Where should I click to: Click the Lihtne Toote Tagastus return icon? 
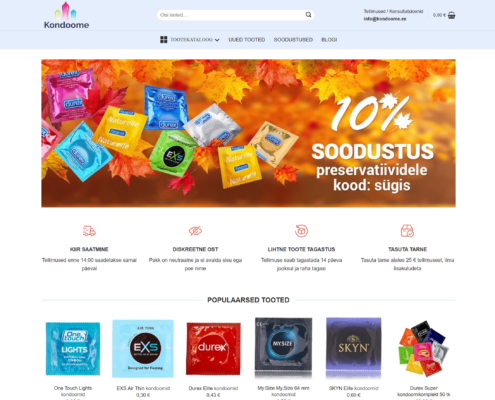[x=301, y=231]
